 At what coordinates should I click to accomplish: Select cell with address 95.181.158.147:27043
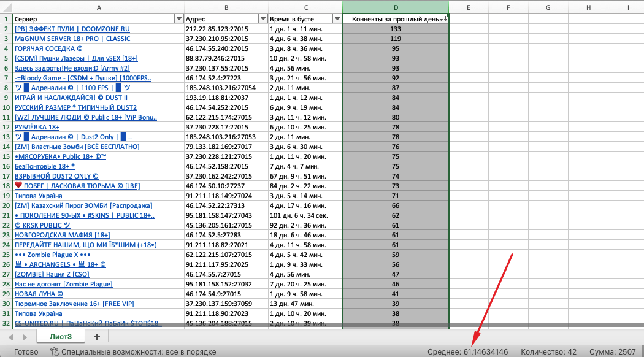point(226,215)
